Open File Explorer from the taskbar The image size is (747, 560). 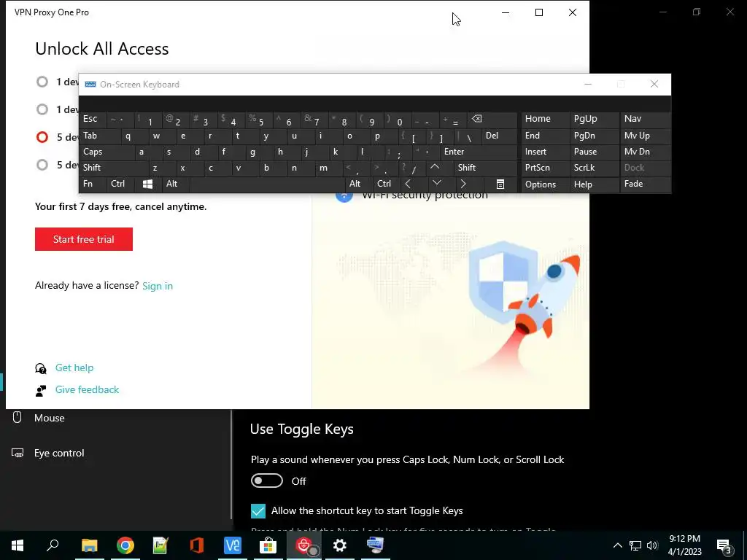click(x=89, y=545)
